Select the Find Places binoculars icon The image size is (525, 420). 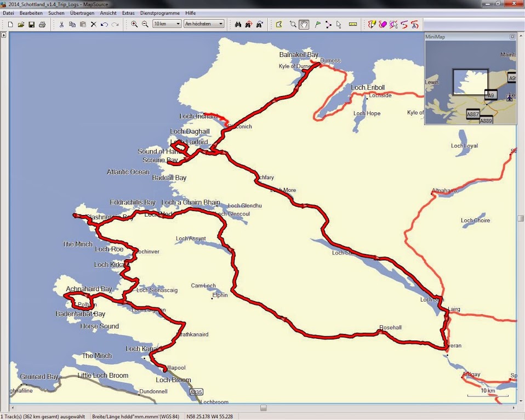238,24
